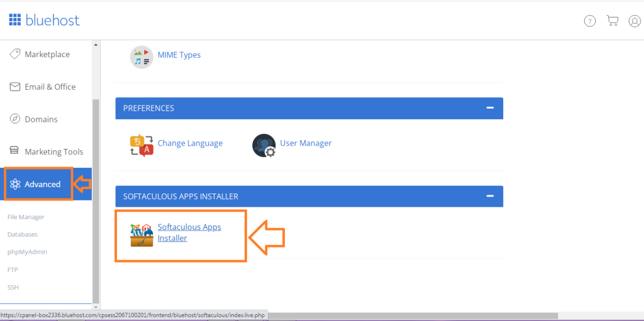The image size is (644, 321).
Task: Collapse the Preferences section
Action: coord(489,108)
